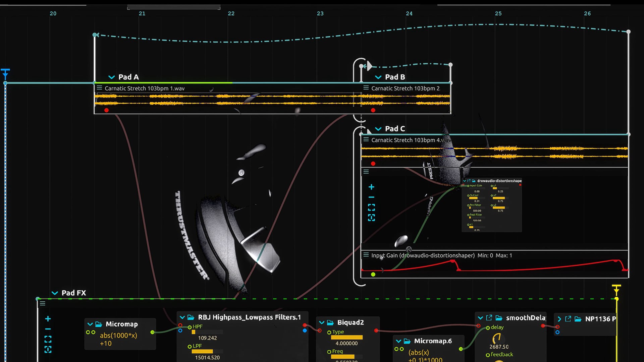Click the plus zoom icon in Pad FX
Screen dimensions: 644x362
(x=48, y=319)
